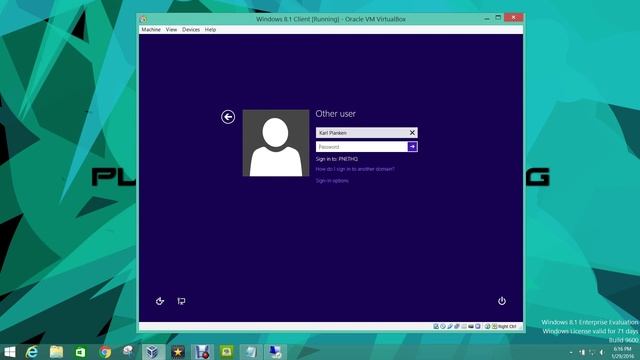Open the Action Center flag in the tray
Image resolution: width=640 pixels, height=360 pixels.
coord(582,352)
